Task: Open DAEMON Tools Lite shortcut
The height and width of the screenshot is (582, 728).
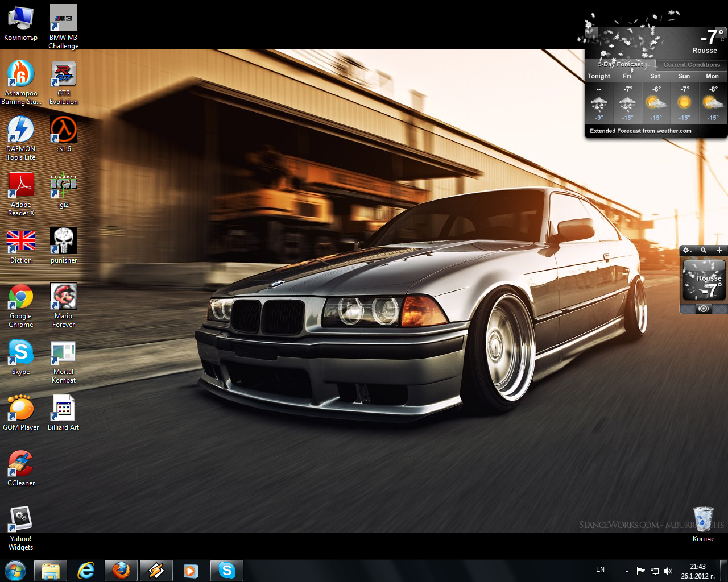Action: tap(21, 139)
